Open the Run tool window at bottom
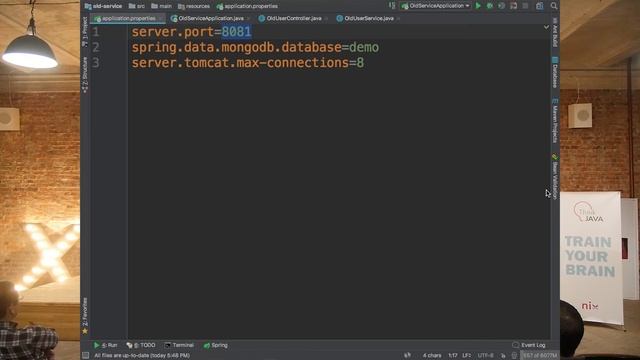 tap(106, 345)
